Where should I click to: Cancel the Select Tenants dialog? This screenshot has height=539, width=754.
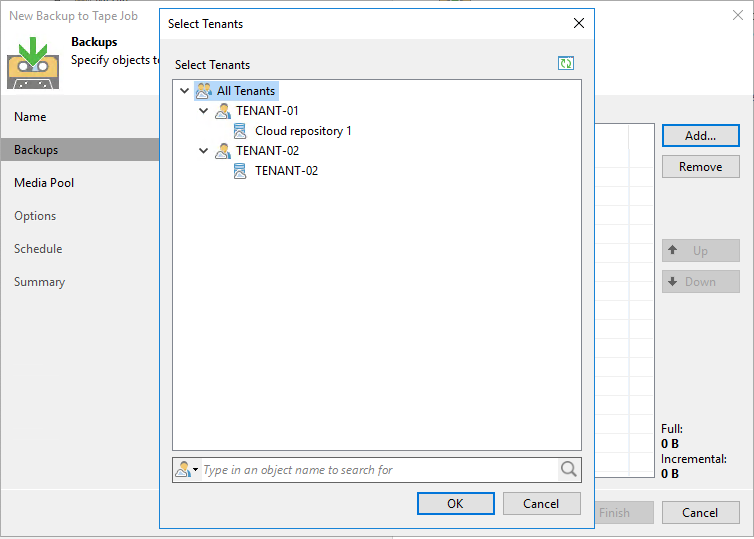(x=541, y=503)
